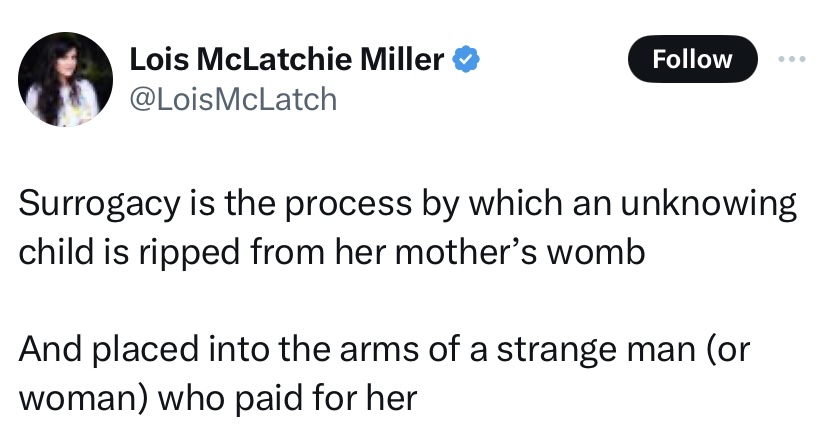
Task: Click the blue verified checkmark badge
Action: 466,60
